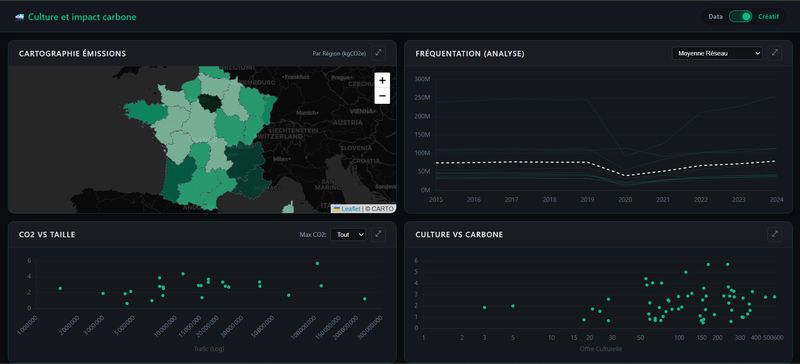Expand the CO2 vs Taille panel
Viewport: 800px width, 364px height.
378,234
